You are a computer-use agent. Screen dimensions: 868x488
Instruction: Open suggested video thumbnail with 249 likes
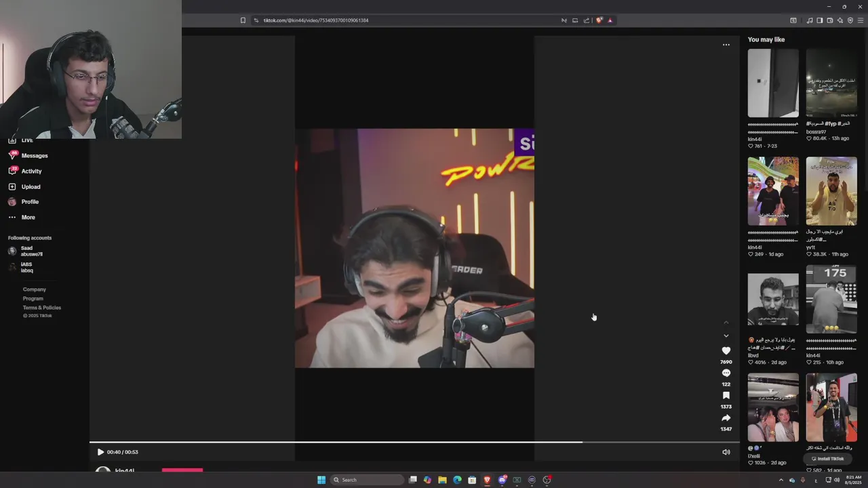click(x=773, y=191)
